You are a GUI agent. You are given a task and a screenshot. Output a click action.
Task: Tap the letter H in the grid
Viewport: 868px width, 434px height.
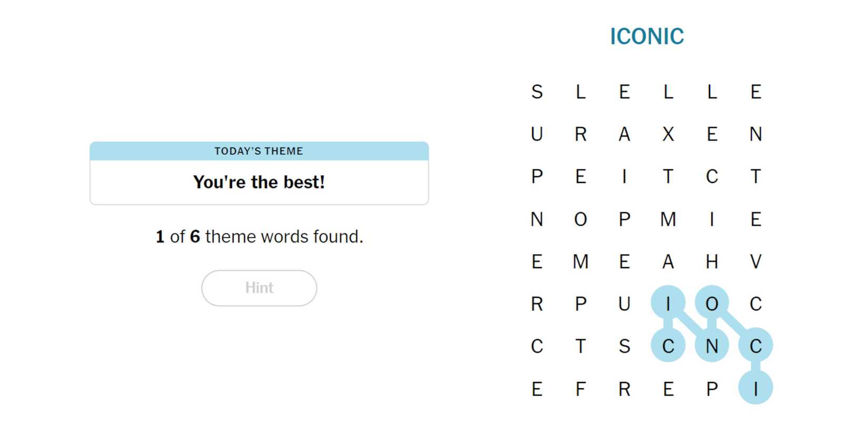[712, 261]
